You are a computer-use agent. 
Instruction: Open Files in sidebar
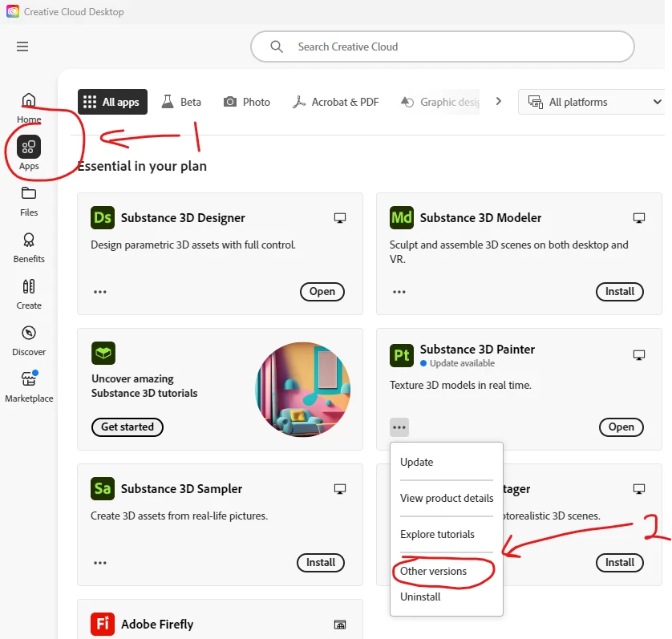pos(29,201)
